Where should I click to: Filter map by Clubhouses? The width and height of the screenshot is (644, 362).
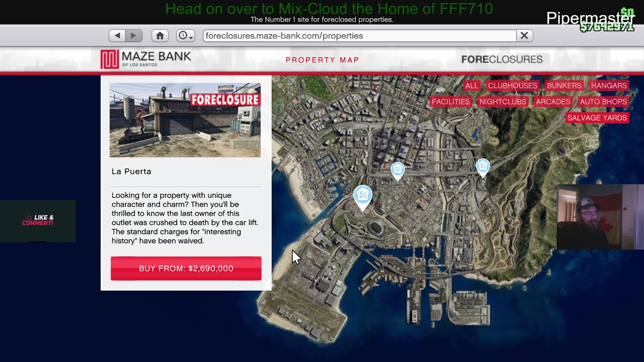512,85
